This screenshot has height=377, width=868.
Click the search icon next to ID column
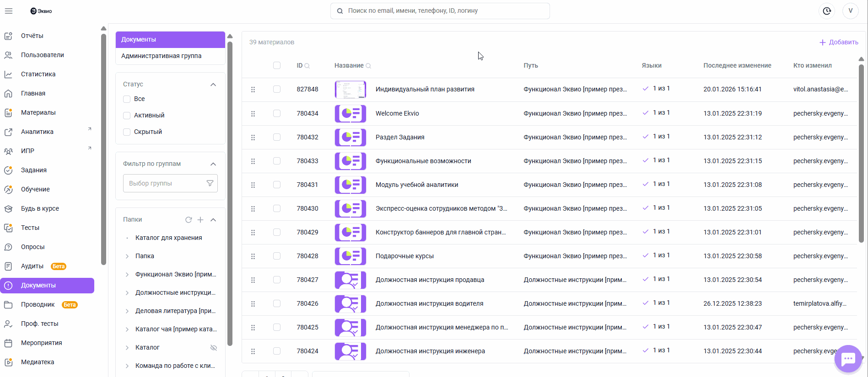tap(307, 66)
